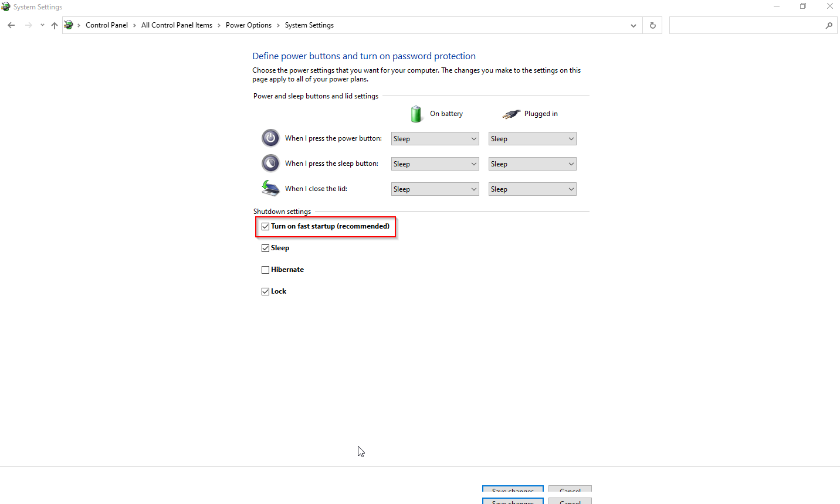This screenshot has width=840, height=504.
Task: Click the Control Panel icon in address bar
Action: tap(69, 25)
